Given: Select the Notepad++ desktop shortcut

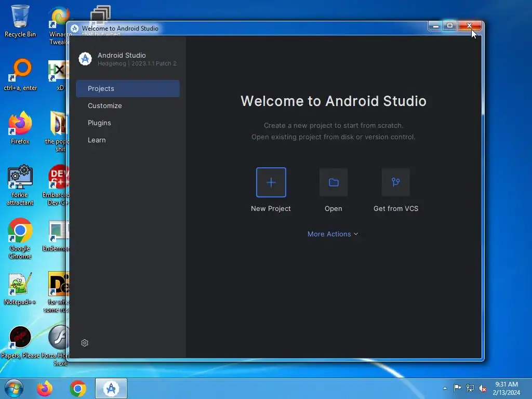Looking at the screenshot, I should click(20, 288).
